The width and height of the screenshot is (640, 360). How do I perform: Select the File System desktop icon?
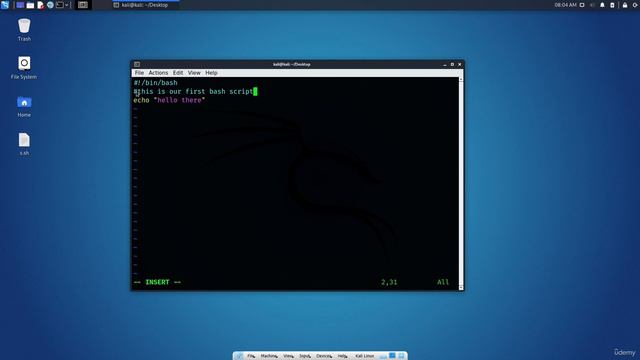coord(24,68)
